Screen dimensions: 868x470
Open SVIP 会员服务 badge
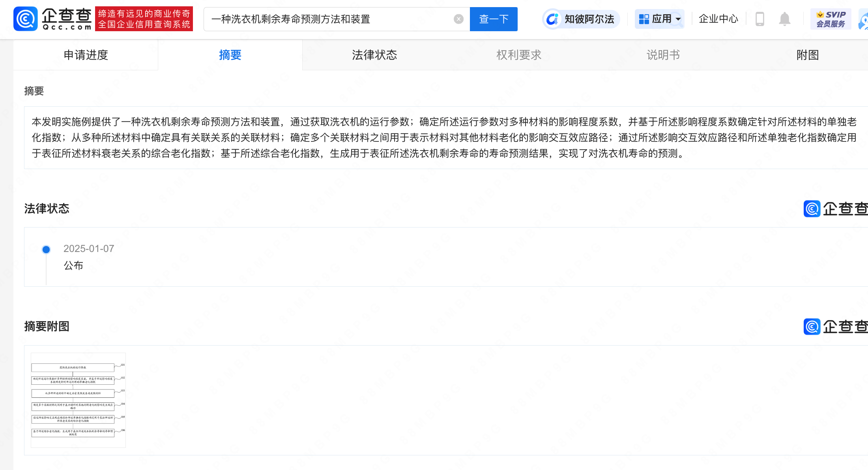click(x=831, y=19)
